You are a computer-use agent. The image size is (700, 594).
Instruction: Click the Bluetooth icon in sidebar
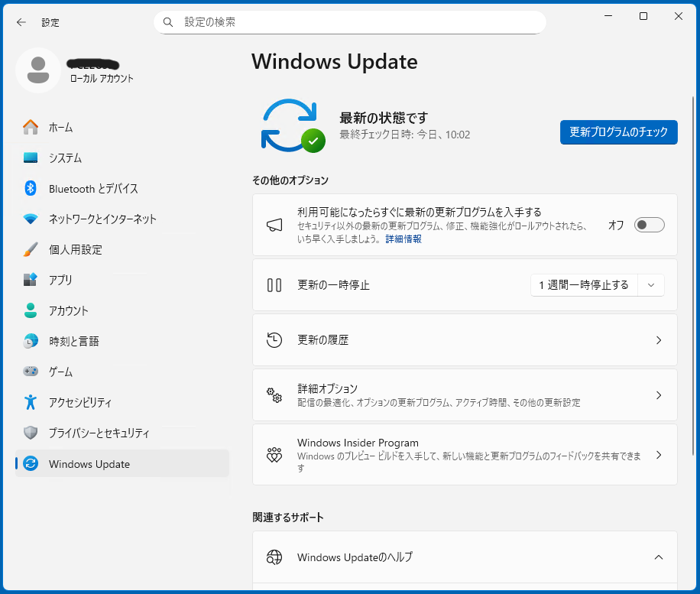coord(31,188)
